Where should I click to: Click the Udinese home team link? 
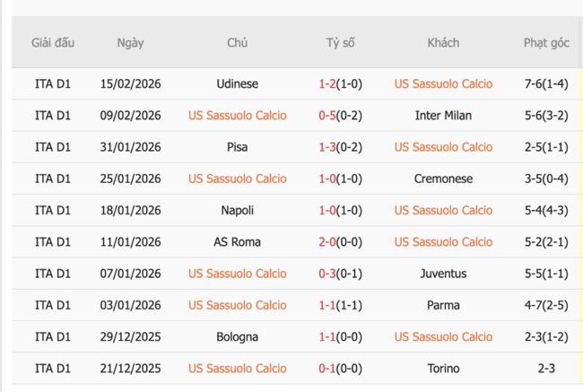[237, 83]
